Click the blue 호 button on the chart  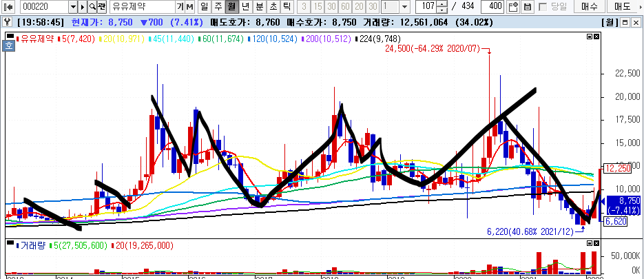(9, 46)
